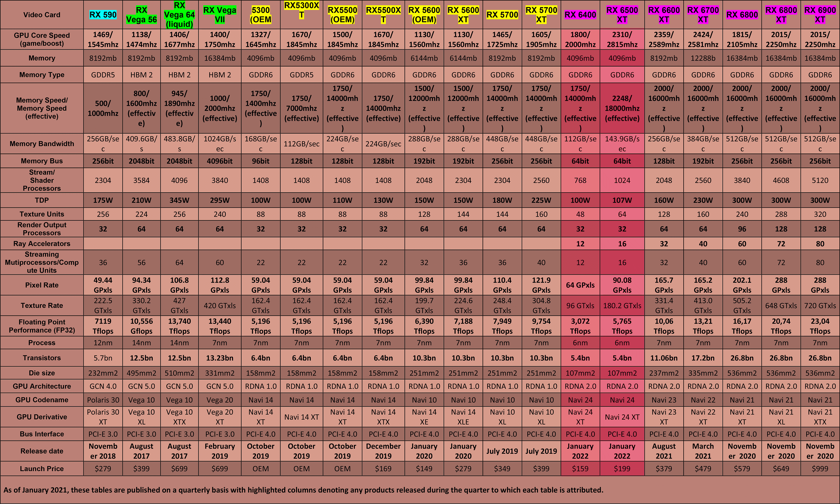Select the 345W TDP cell
Viewport: 840px width, 504px height.
click(x=179, y=200)
